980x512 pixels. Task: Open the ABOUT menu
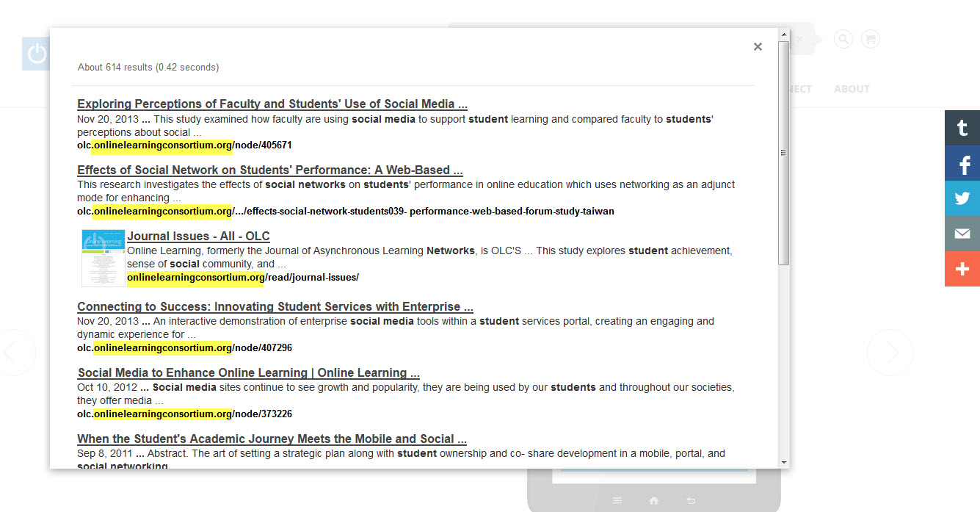pyautogui.click(x=852, y=89)
